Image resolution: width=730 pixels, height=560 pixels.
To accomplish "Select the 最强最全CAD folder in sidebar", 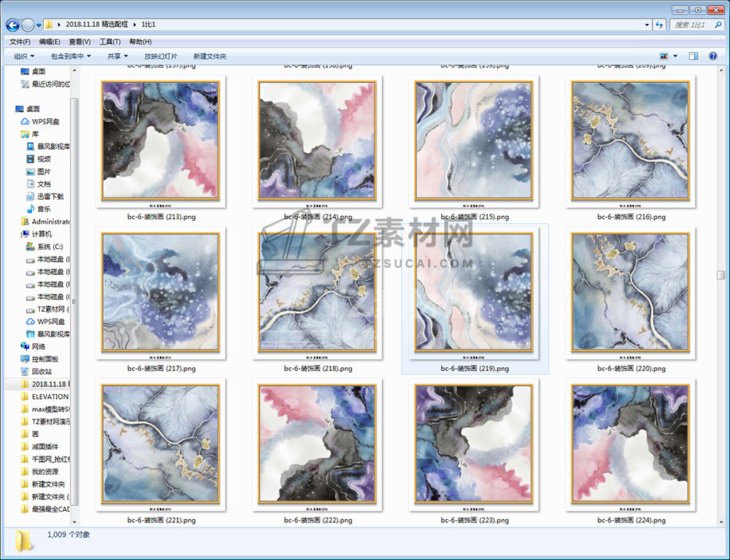I will 45,509.
